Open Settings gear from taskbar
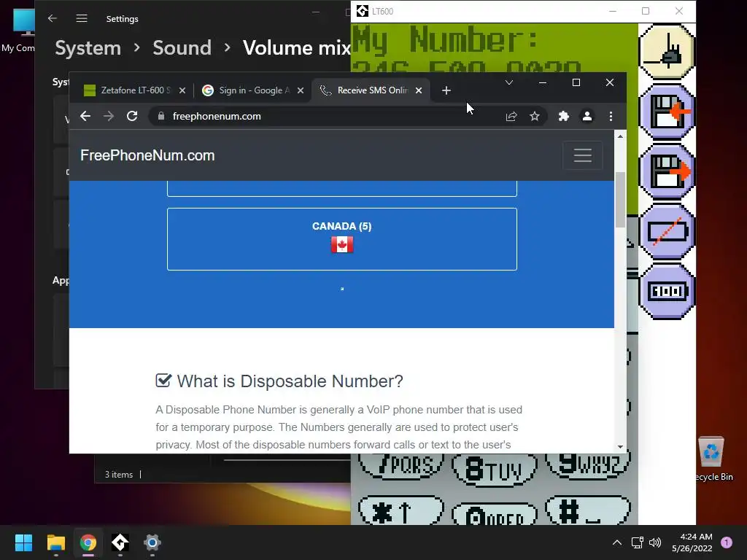 pyautogui.click(x=152, y=542)
